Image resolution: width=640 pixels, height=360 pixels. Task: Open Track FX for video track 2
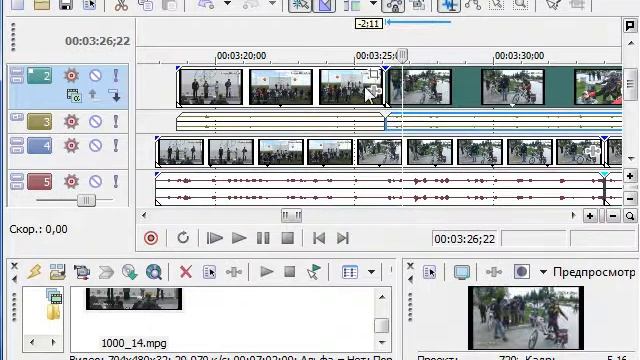pos(71,76)
